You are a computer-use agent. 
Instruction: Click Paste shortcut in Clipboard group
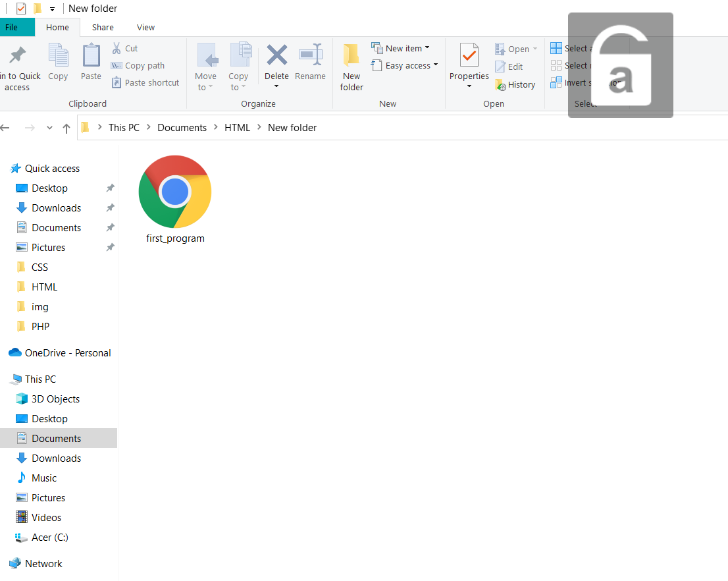point(145,82)
